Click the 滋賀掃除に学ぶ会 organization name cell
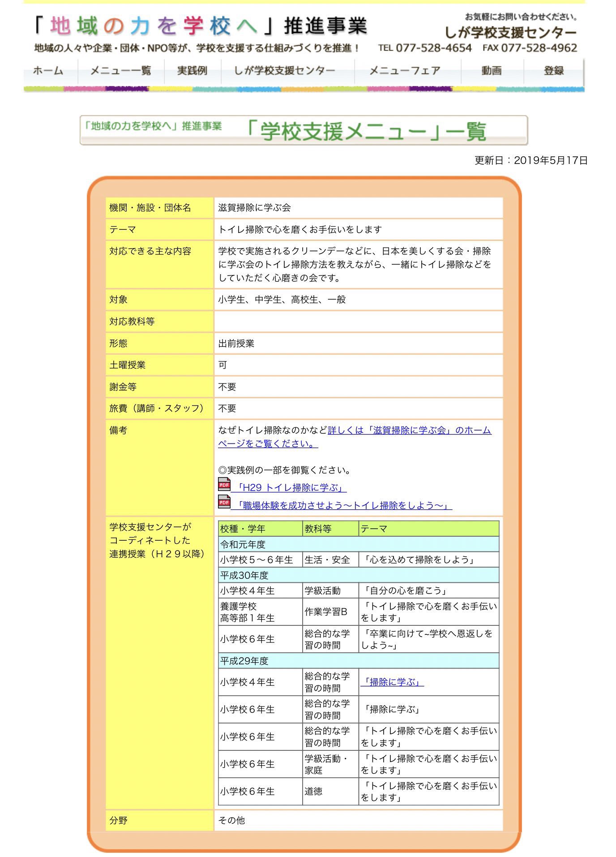This screenshot has height=857, width=616. (359, 208)
